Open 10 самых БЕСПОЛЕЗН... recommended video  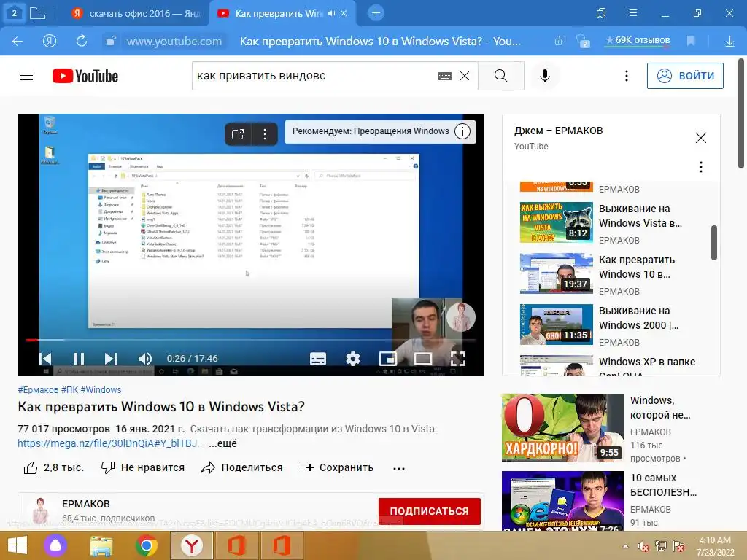(x=562, y=501)
